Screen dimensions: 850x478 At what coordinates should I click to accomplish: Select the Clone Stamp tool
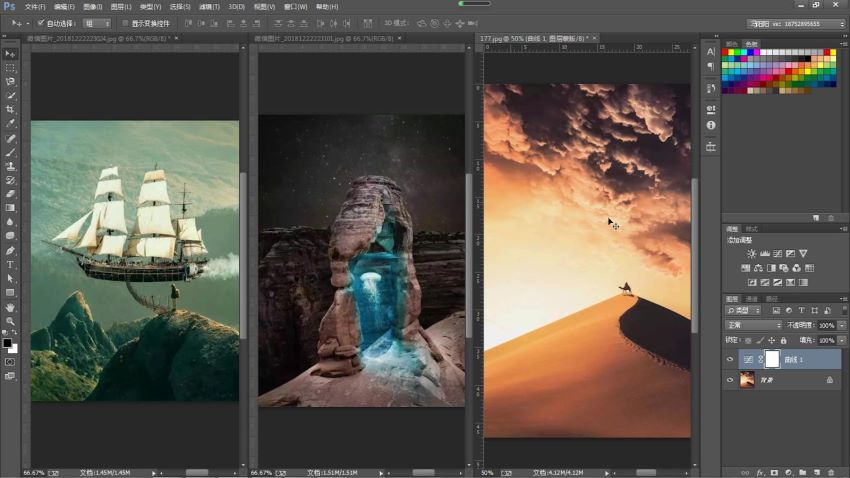10,166
